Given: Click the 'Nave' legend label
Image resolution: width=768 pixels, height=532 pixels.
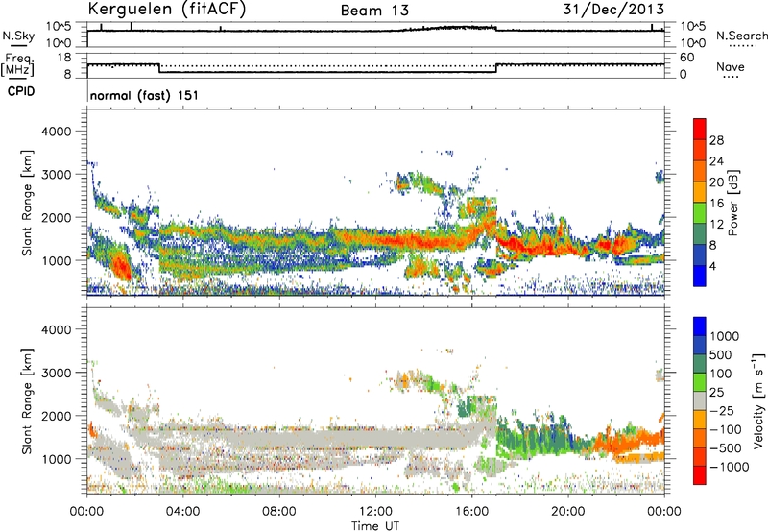Looking at the screenshot, I should coord(731,67).
